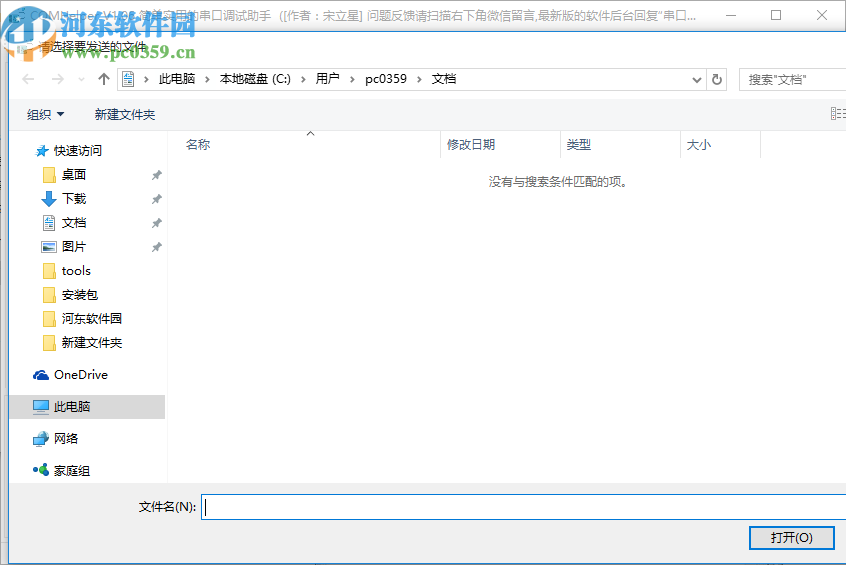846x565 pixels.
Task: Click the blue 下载 arrow icon
Action: (x=49, y=199)
